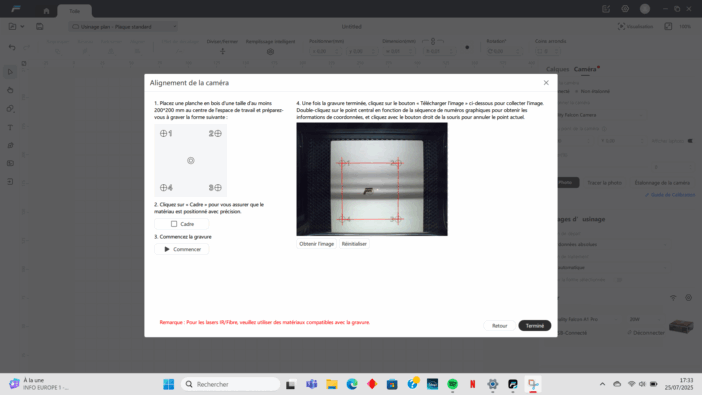Open Windows Start menu
Image resolution: width=702 pixels, height=395 pixels.
[169, 384]
